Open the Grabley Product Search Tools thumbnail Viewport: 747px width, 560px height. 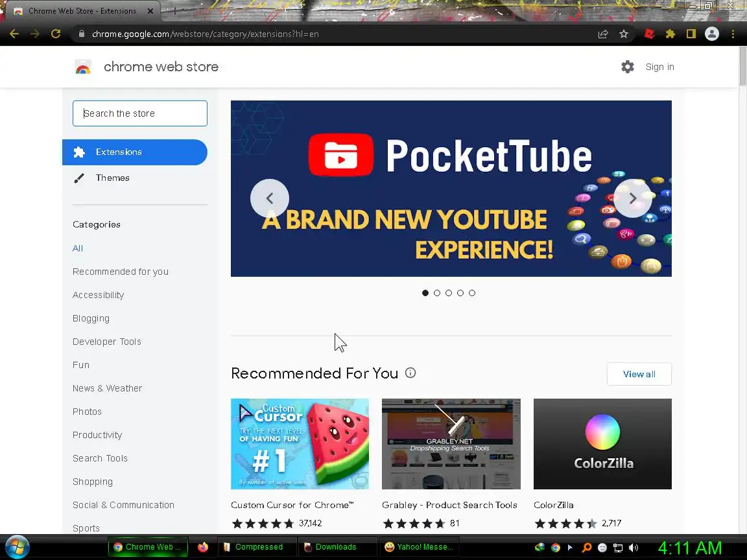(x=451, y=444)
